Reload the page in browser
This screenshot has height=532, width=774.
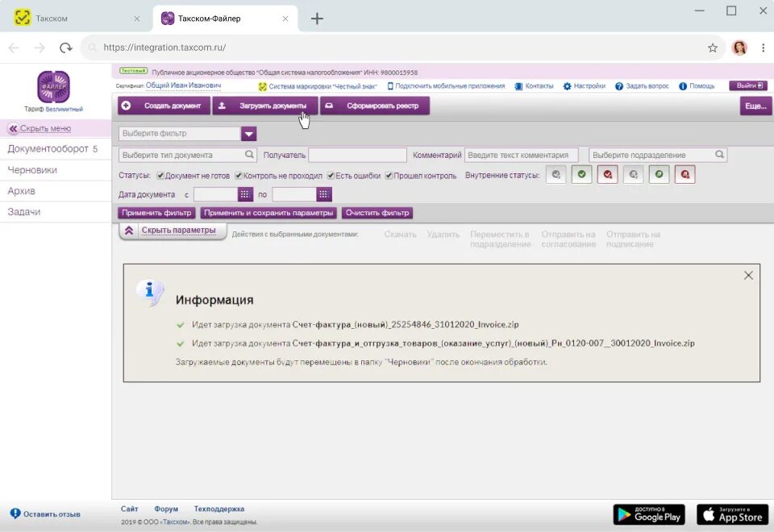[x=65, y=48]
